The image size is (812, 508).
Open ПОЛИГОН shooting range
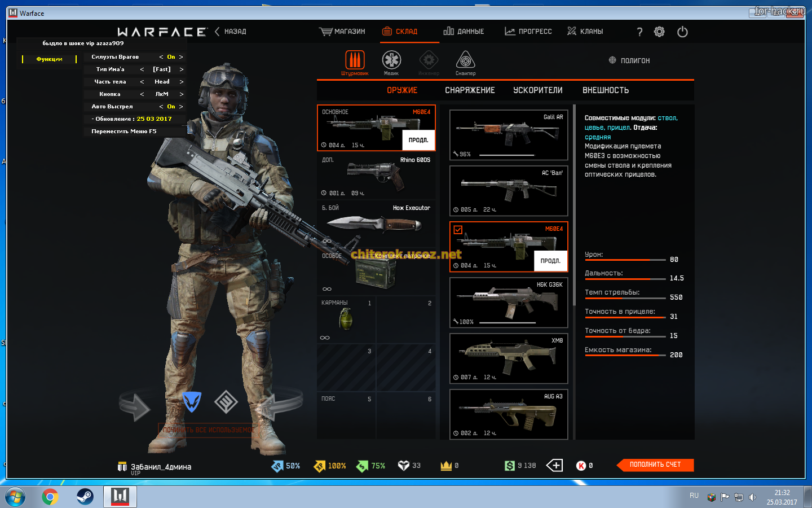tap(629, 60)
